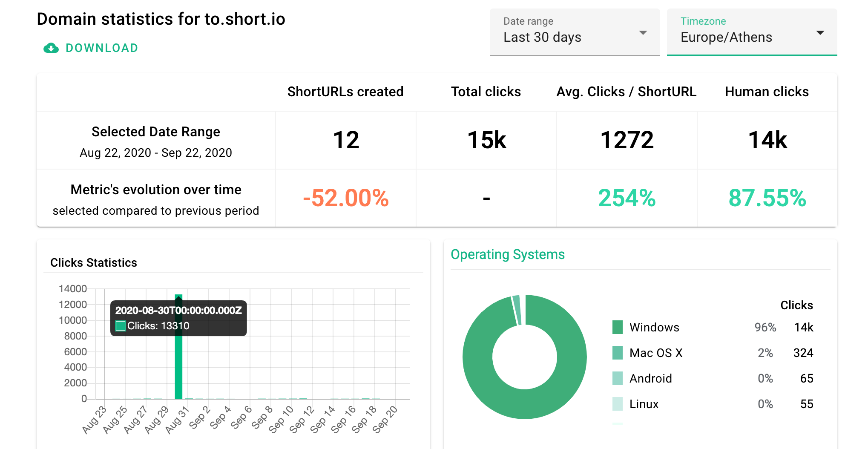Click the Linux legend color square
The height and width of the screenshot is (449, 868).
(617, 404)
